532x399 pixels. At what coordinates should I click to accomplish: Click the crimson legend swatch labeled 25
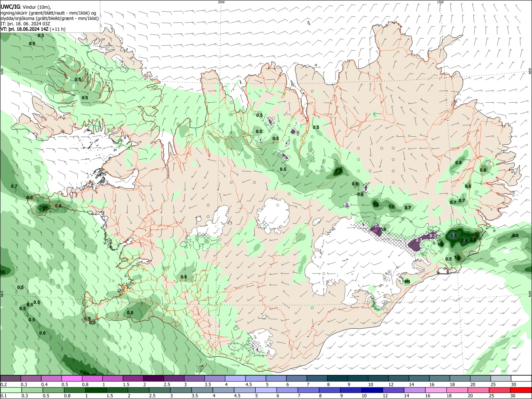tap(500, 390)
